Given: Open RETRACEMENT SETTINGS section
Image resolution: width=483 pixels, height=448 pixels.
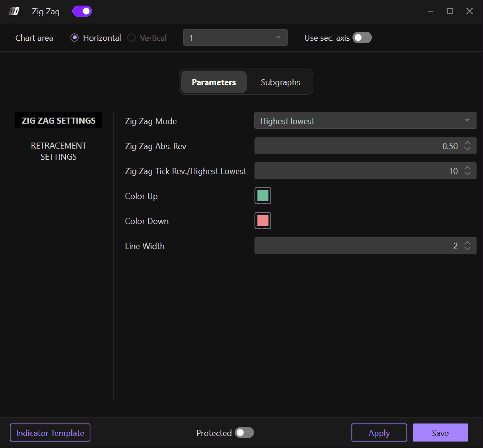Looking at the screenshot, I should (58, 151).
